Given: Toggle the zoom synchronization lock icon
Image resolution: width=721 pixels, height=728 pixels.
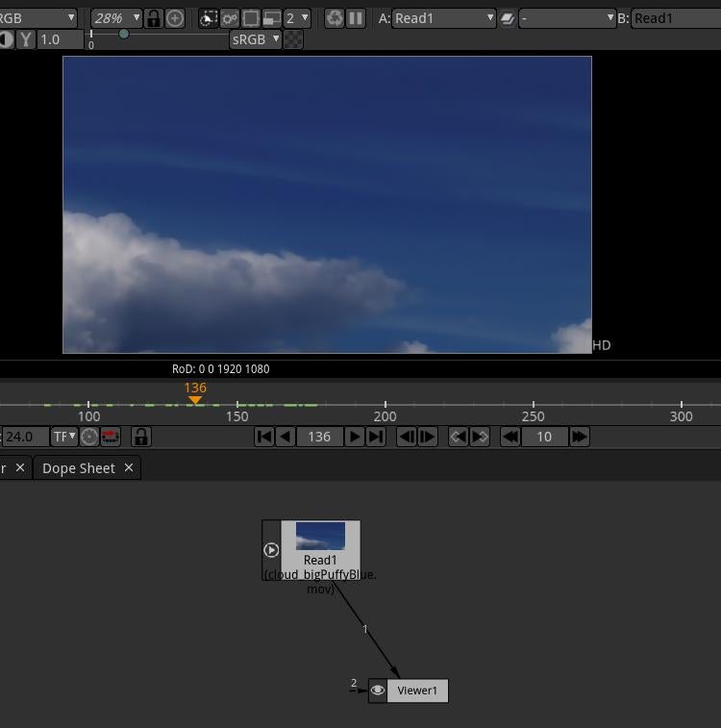Looking at the screenshot, I should point(153,18).
